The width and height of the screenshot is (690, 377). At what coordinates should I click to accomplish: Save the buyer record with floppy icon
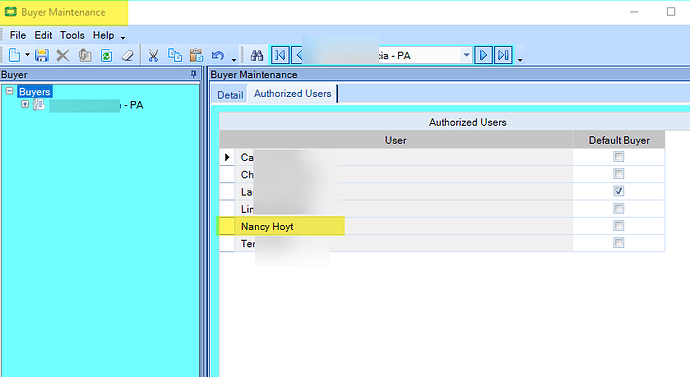click(x=42, y=55)
